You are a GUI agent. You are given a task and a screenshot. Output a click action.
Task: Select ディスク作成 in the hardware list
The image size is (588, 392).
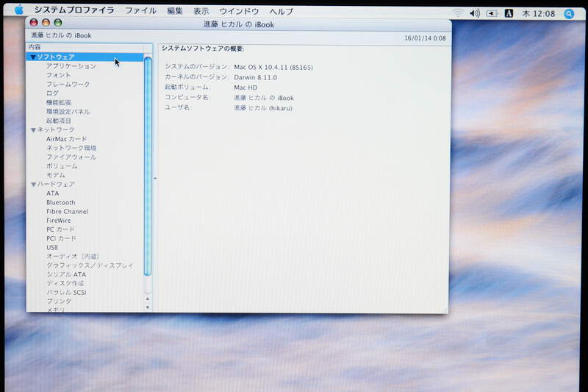tap(65, 283)
